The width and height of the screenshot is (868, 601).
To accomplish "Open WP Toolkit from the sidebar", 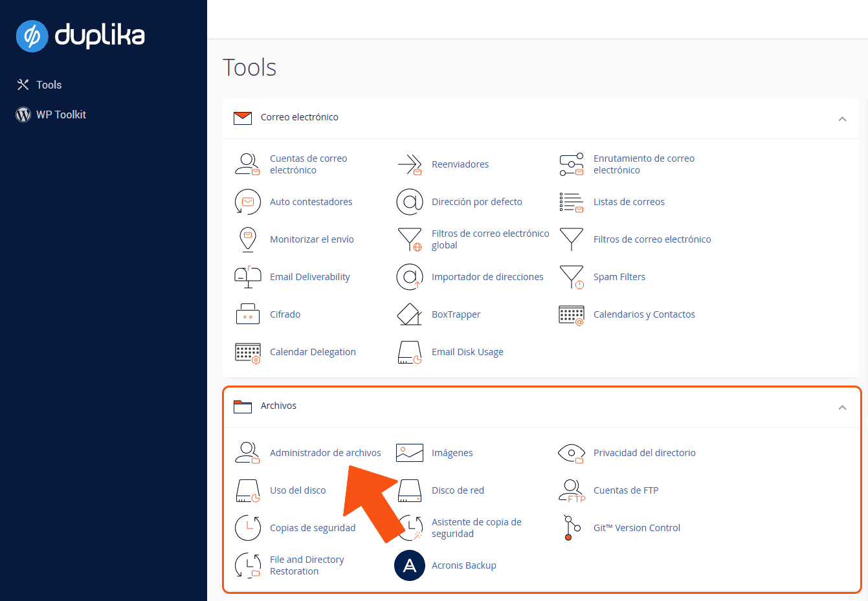I will [x=61, y=115].
